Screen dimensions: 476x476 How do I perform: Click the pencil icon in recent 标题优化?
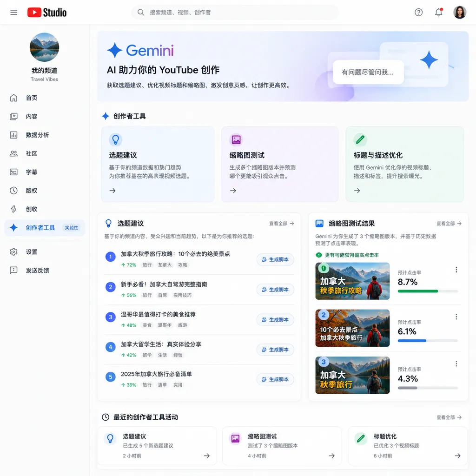pyautogui.click(x=361, y=439)
